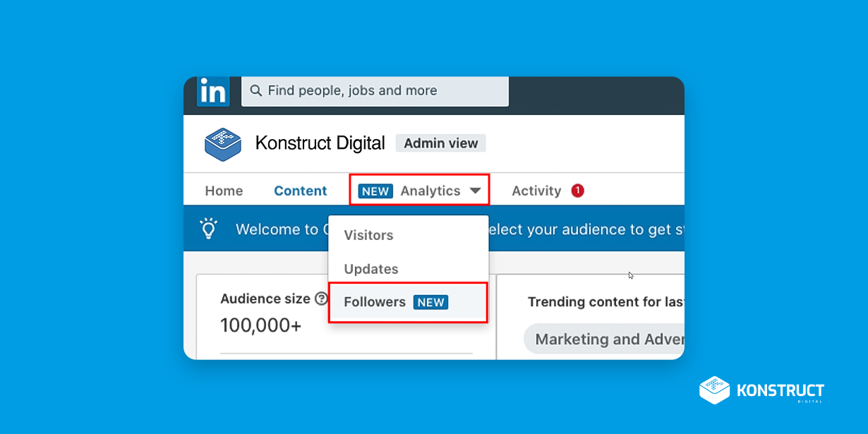This screenshot has height=434, width=868.
Task: Click the Audience size help icon
Action: click(x=321, y=299)
